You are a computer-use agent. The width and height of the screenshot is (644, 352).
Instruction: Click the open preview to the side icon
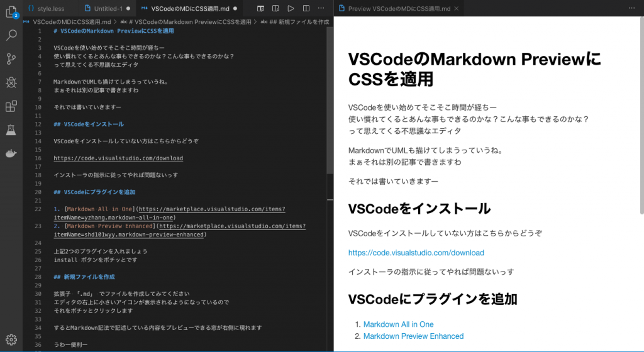point(275,8)
